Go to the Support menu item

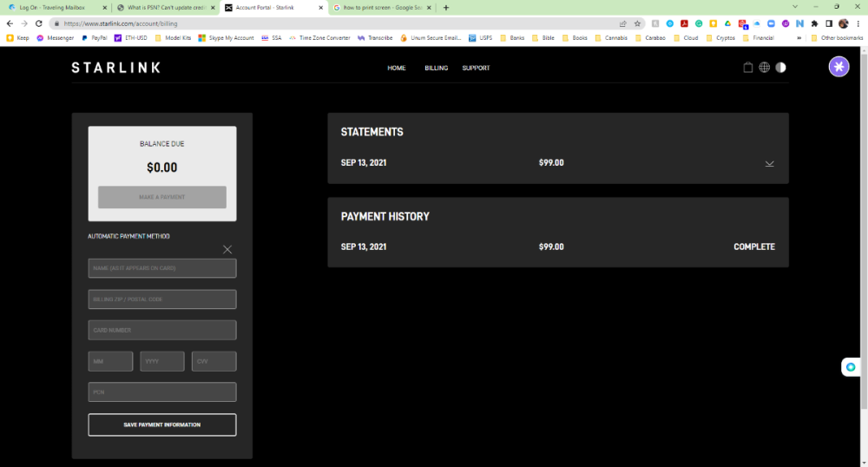point(476,68)
